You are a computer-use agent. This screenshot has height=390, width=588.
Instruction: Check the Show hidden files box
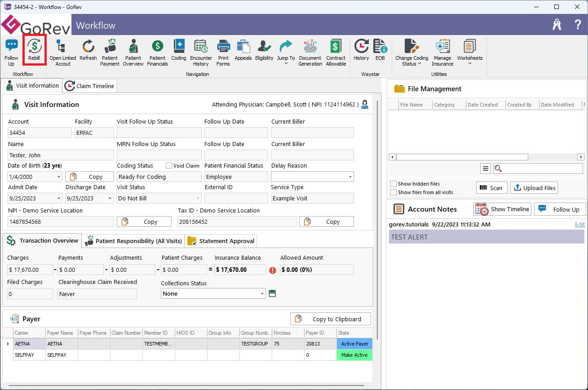click(x=393, y=184)
